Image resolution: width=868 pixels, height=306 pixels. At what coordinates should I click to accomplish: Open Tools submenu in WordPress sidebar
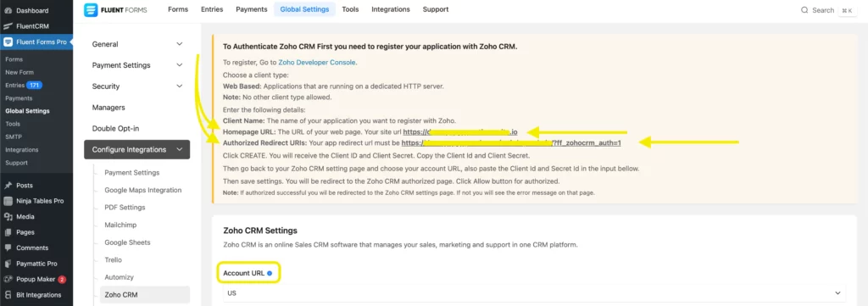pyautogui.click(x=13, y=124)
